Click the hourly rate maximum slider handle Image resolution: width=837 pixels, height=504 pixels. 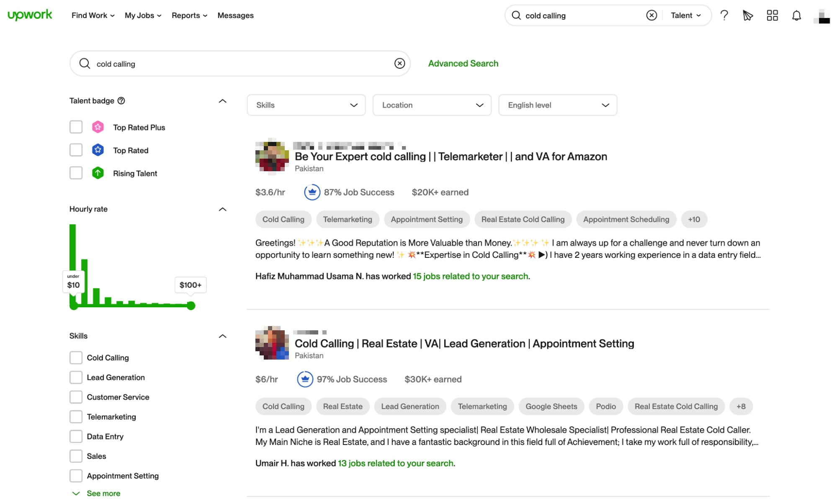(x=191, y=306)
